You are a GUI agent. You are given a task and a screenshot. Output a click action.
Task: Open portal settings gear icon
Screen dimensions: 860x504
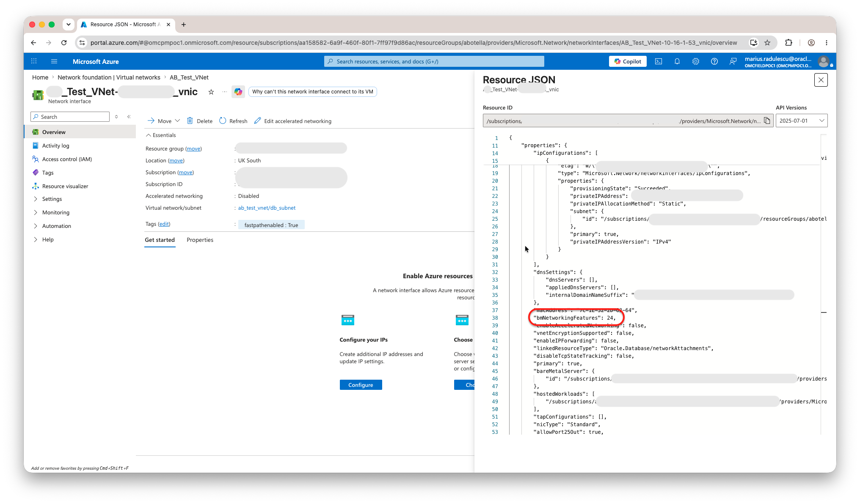coord(696,61)
